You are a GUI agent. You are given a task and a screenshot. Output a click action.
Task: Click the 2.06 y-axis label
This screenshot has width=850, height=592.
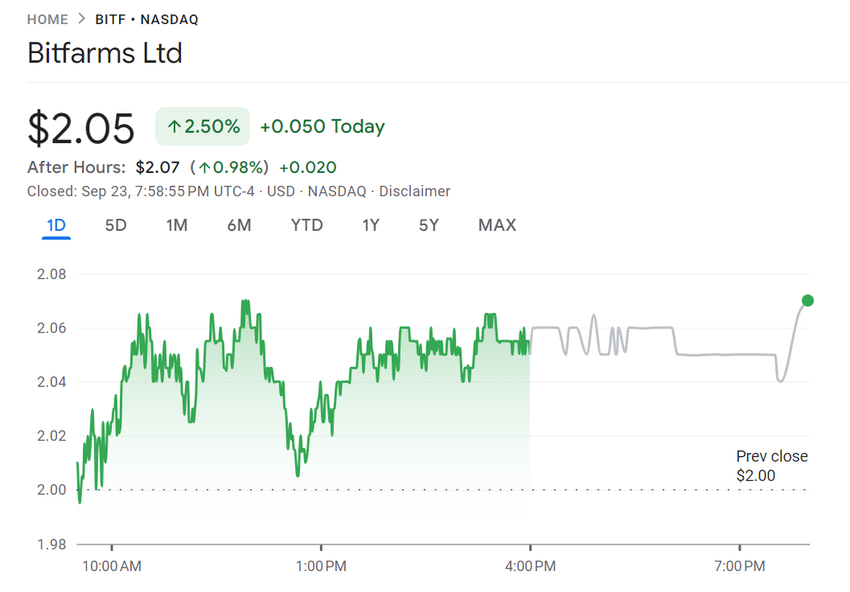pos(51,328)
